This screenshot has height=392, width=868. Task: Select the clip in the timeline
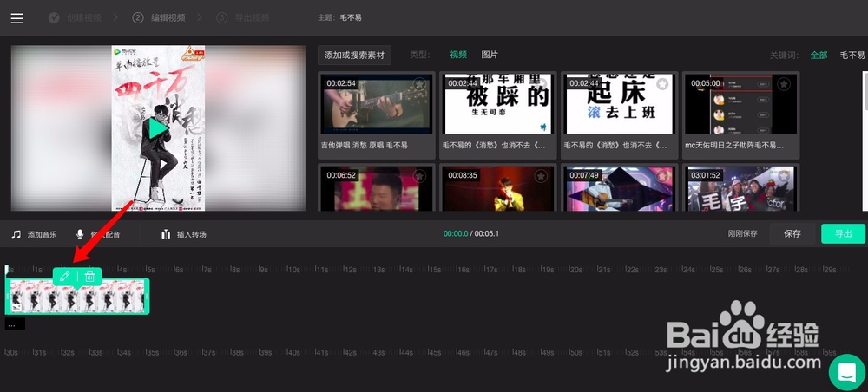[77, 297]
